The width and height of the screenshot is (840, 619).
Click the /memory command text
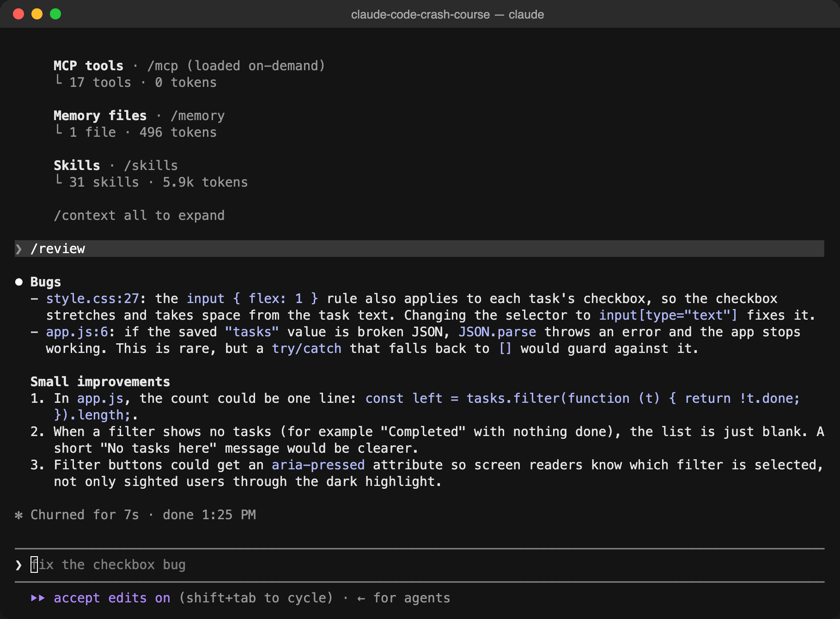click(198, 115)
